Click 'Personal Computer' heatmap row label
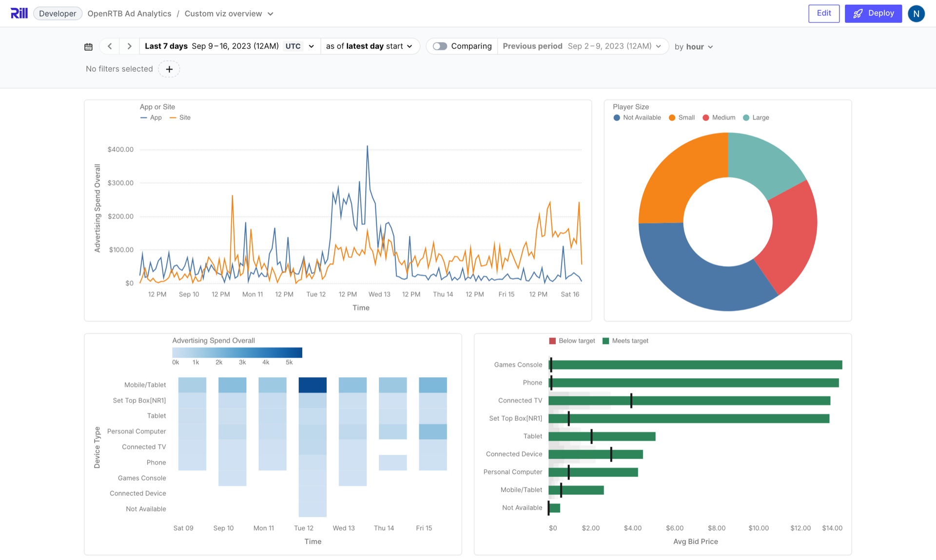The image size is (936, 560). [136, 432]
